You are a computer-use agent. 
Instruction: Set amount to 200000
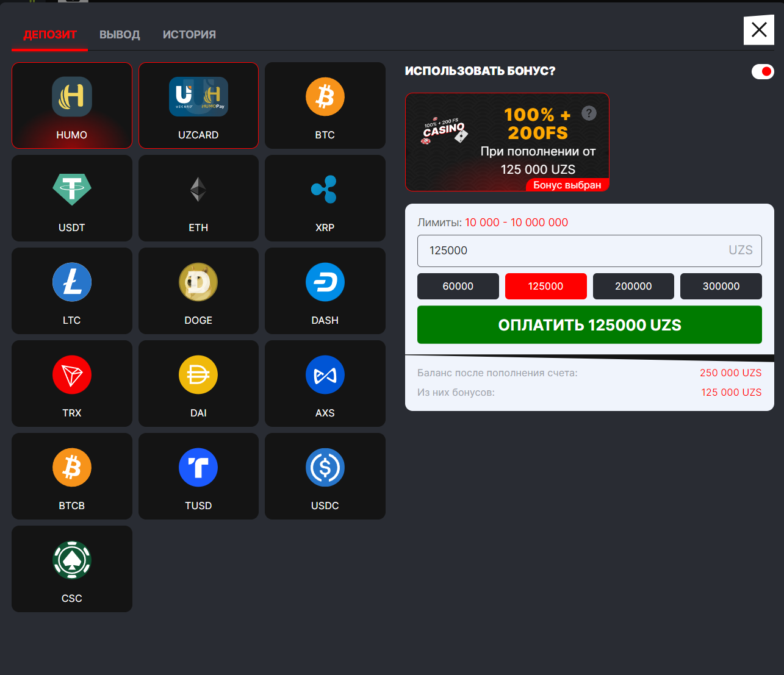coord(633,286)
